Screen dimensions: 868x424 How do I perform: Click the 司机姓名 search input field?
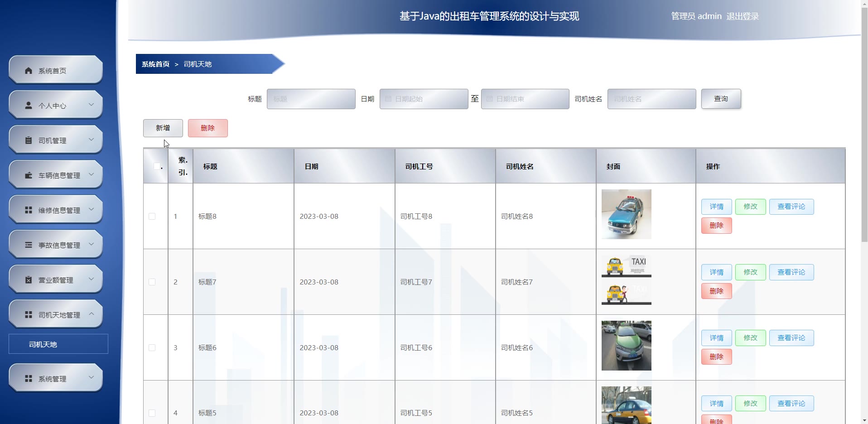tap(652, 99)
